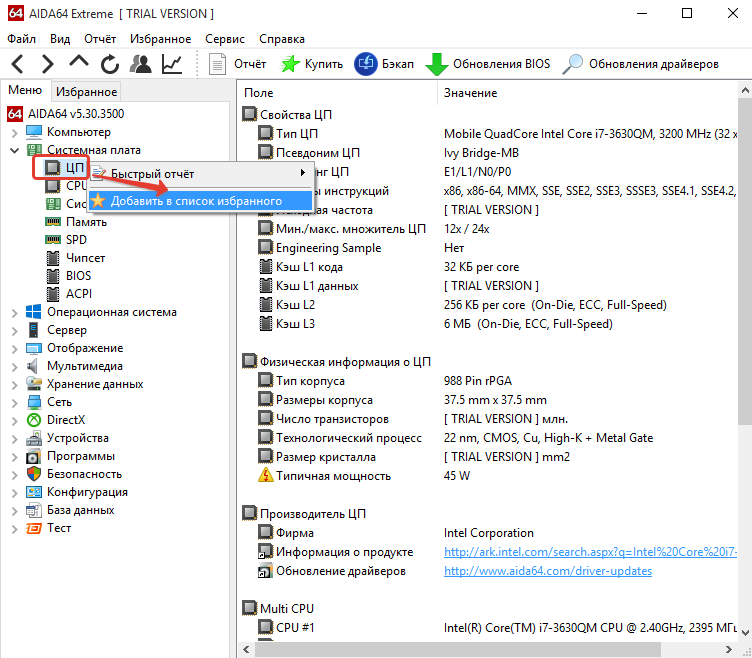The height and width of the screenshot is (658, 752).
Task: Expand the Хранение данных tree node
Action: pyautogui.click(x=14, y=385)
